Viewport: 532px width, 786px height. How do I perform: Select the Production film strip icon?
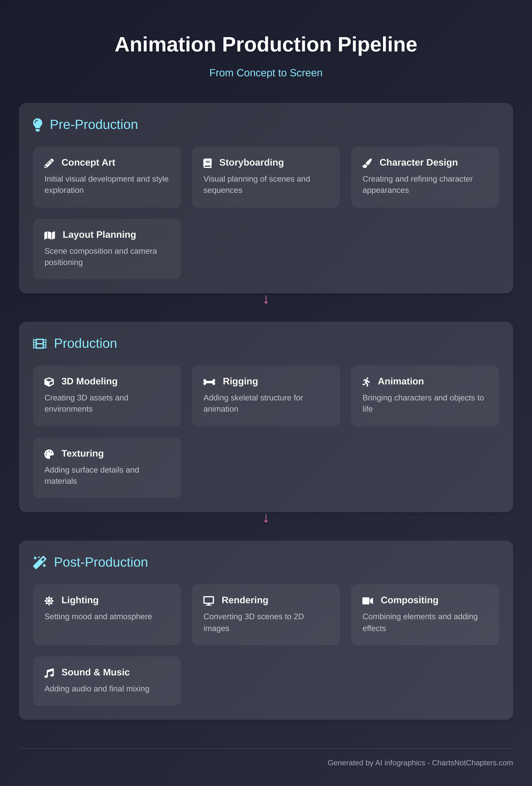click(x=40, y=344)
